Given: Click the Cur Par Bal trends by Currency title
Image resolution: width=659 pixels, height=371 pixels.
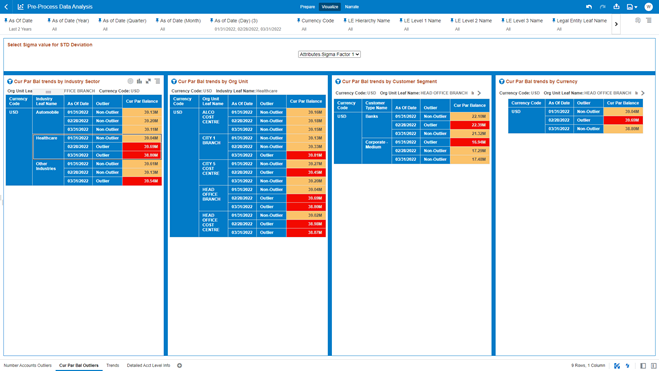Looking at the screenshot, I should (x=541, y=82).
